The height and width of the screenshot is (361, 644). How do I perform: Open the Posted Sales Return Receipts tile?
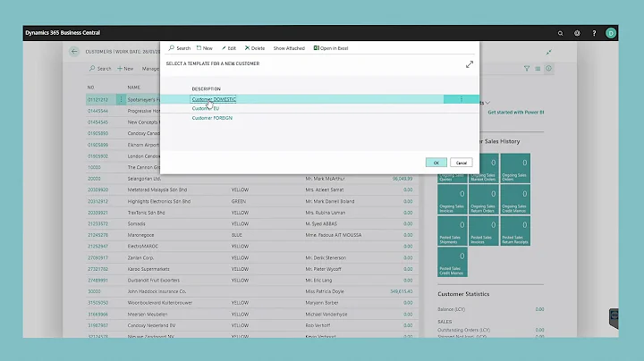[x=515, y=231]
